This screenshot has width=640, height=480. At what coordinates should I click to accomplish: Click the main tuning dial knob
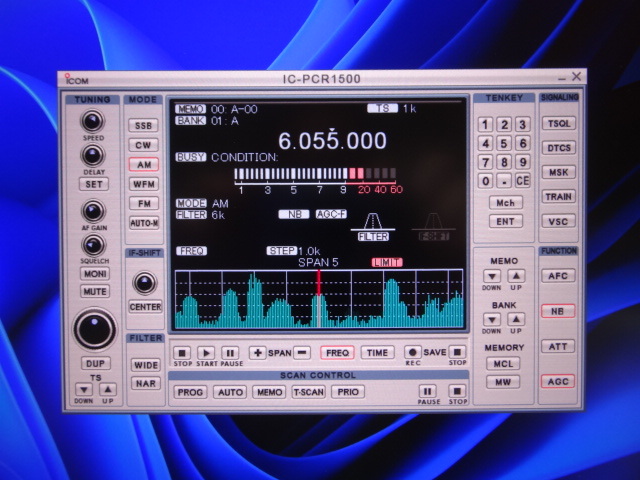coord(94,328)
